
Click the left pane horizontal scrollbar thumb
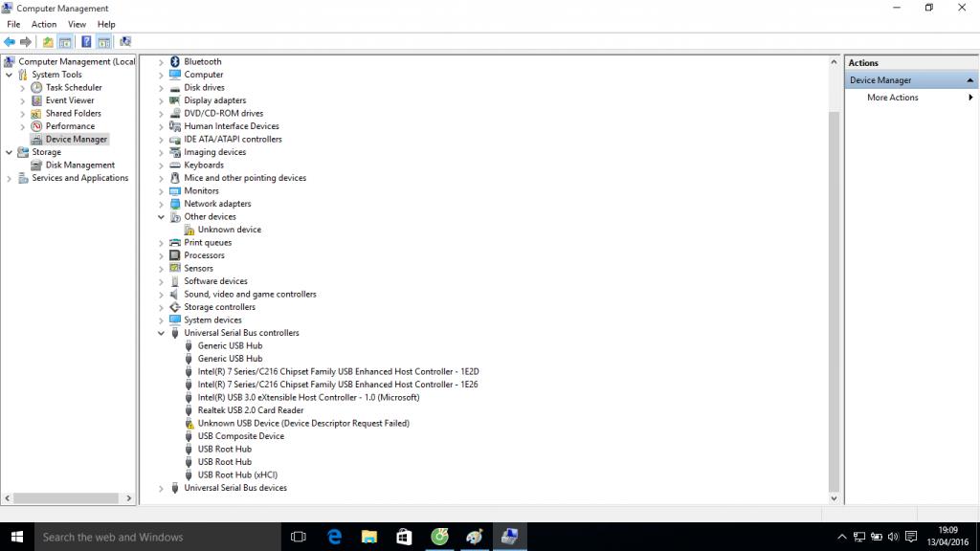pyautogui.click(x=66, y=497)
